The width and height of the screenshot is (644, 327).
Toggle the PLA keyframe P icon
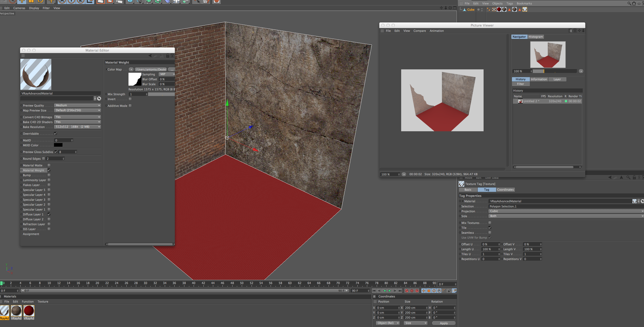(x=439, y=291)
